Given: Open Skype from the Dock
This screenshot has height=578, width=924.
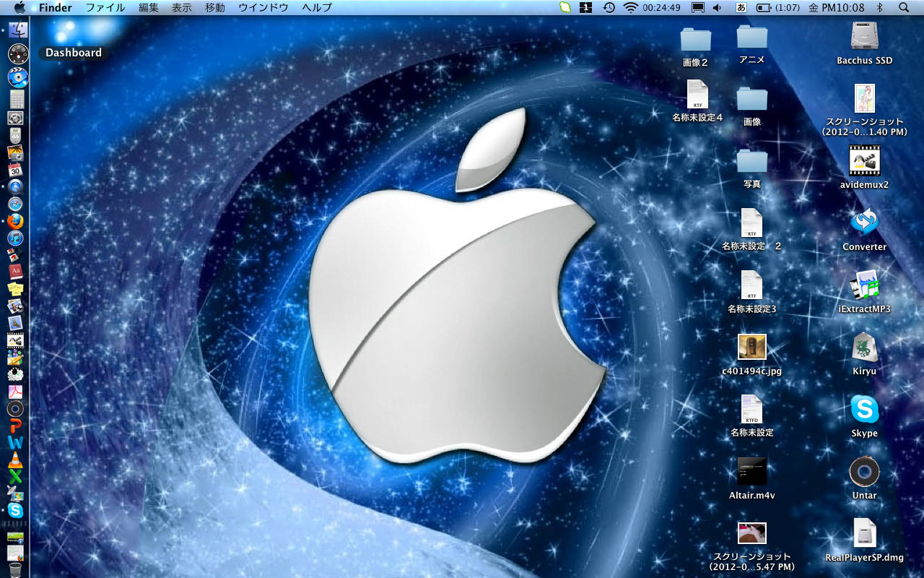Looking at the screenshot, I should [16, 510].
